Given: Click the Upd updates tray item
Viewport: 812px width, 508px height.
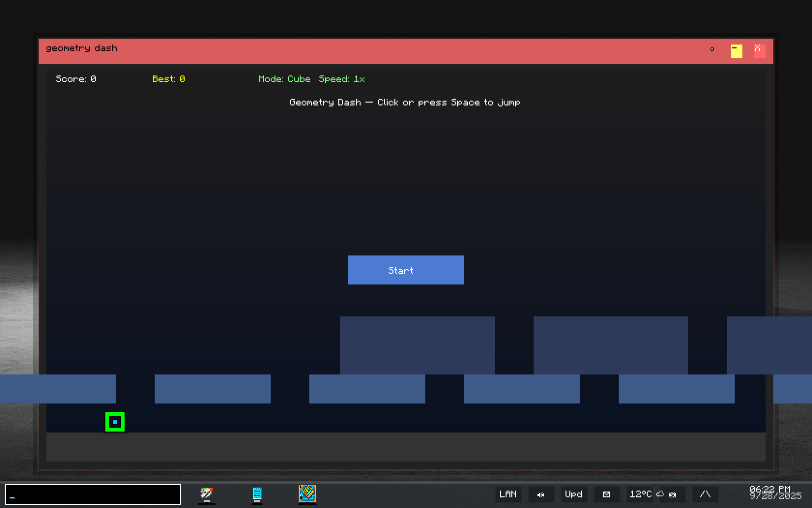Looking at the screenshot, I should 574,494.
